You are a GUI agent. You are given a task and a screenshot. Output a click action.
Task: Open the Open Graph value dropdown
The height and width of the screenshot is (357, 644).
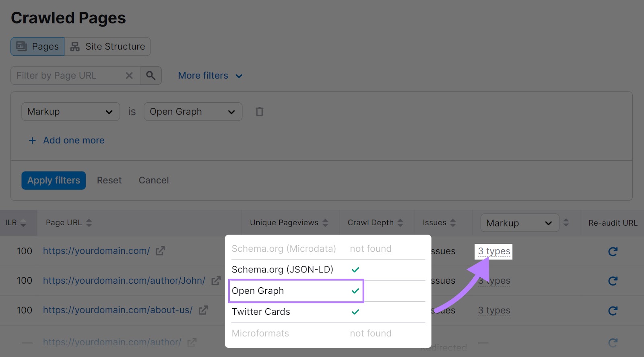[193, 112]
